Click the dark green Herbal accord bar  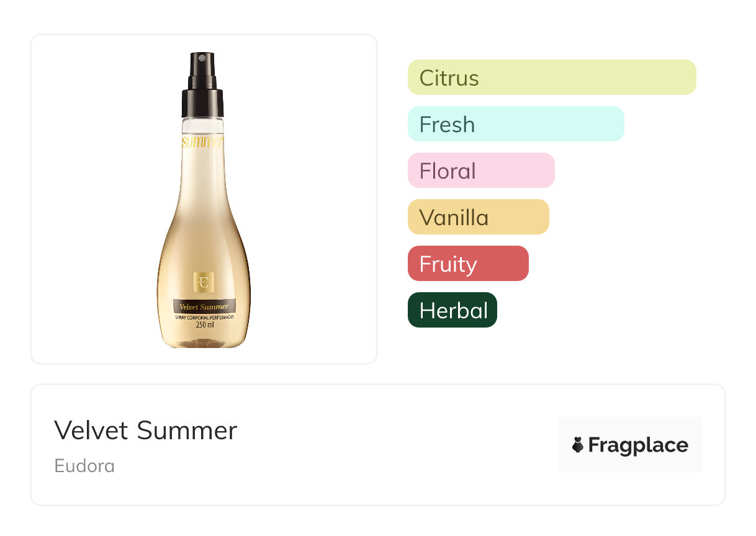pyautogui.click(x=452, y=310)
